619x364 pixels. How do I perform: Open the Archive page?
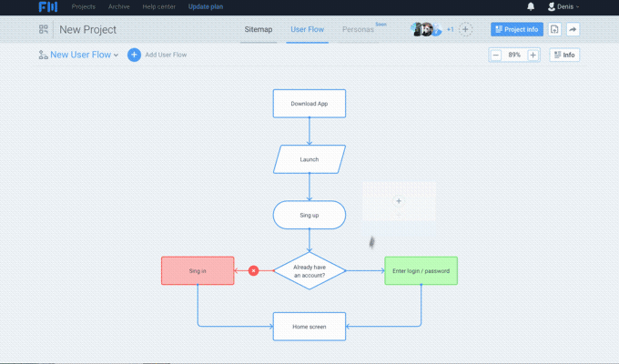[119, 6]
